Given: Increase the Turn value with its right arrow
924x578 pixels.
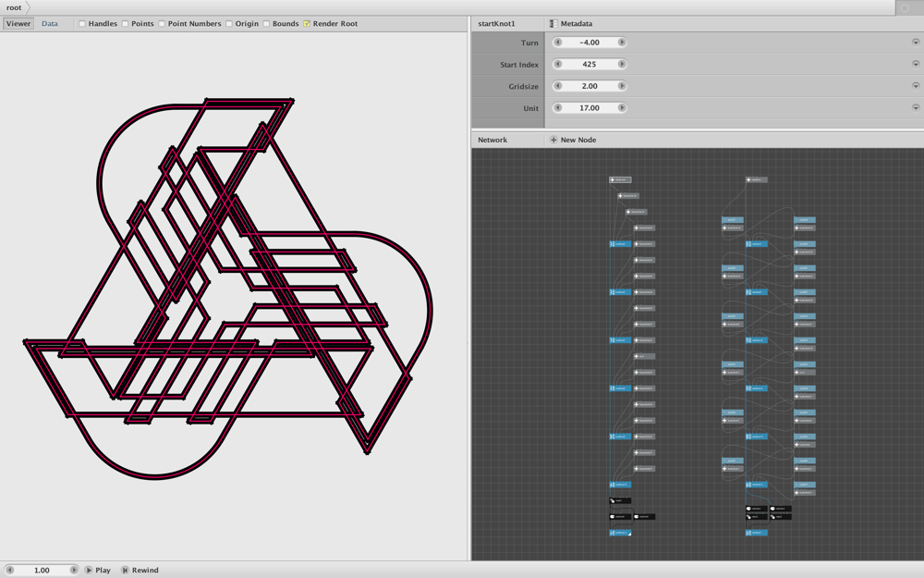Looking at the screenshot, I should click(621, 43).
